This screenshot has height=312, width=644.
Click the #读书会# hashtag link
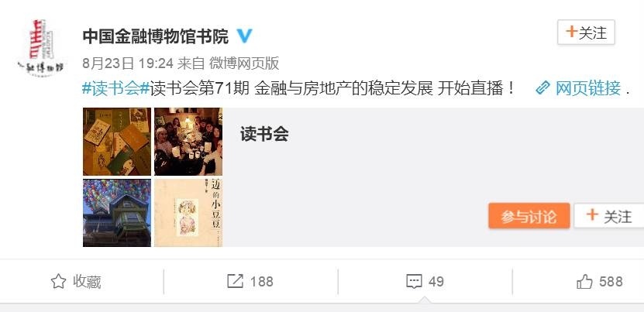[x=115, y=88]
